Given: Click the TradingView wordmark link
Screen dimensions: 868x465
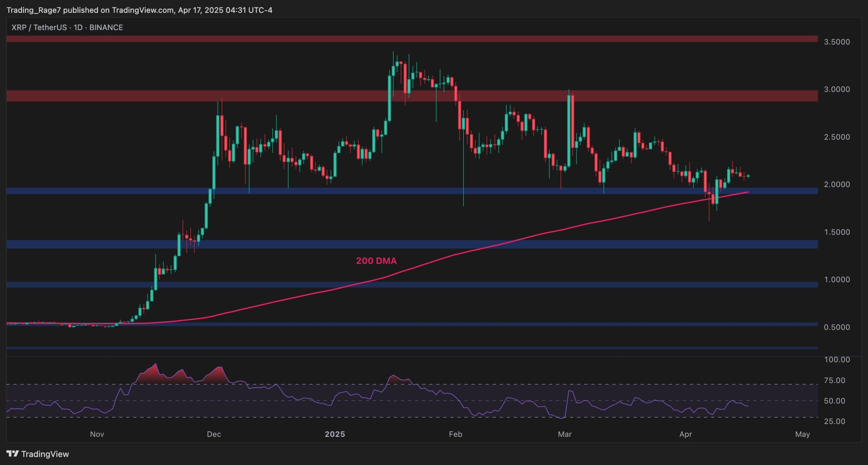Looking at the screenshot, I should coord(45,454).
